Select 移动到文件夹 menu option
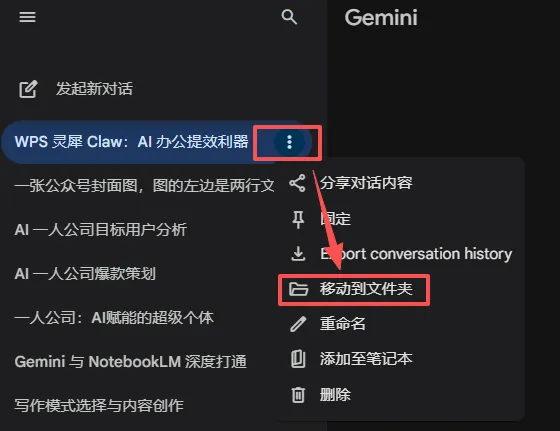The width and height of the screenshot is (560, 431). (x=366, y=289)
